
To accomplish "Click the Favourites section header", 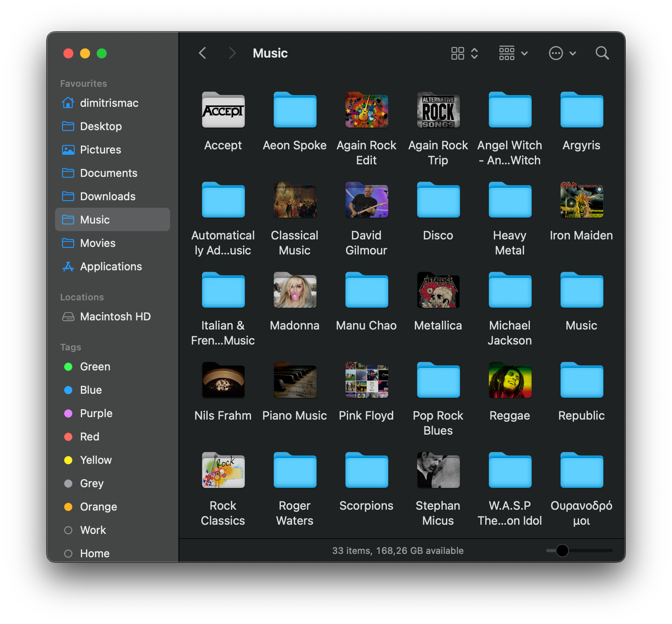I will point(83,83).
